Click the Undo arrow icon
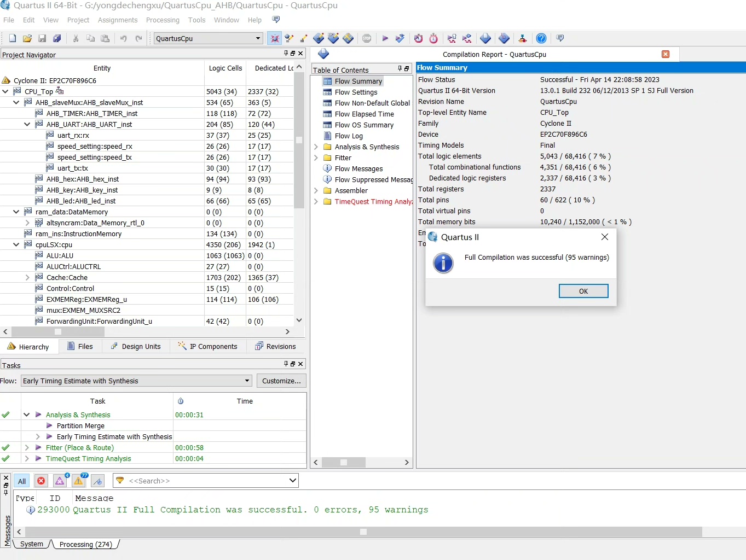This screenshot has height=560, width=746. (x=124, y=38)
